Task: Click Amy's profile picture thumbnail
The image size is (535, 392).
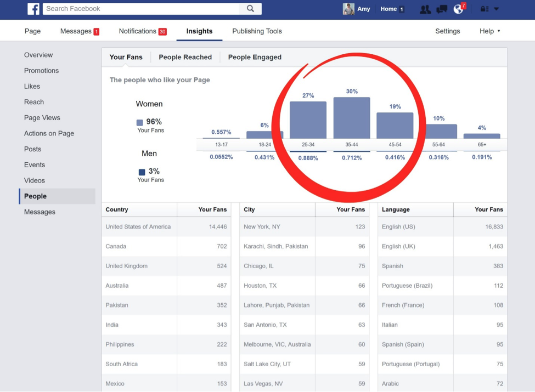Action: point(348,9)
